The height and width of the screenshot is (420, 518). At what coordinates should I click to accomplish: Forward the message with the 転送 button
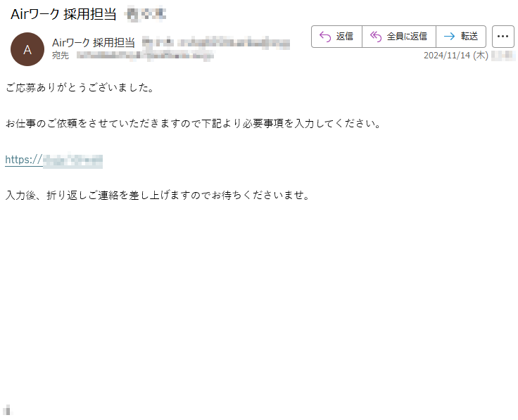pos(469,37)
